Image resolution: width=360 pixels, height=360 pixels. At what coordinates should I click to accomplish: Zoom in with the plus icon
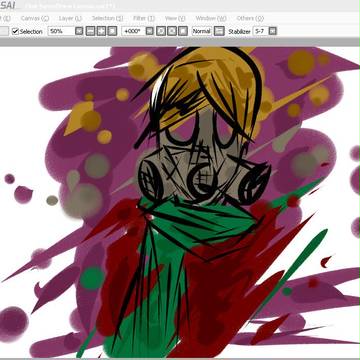coord(101,31)
